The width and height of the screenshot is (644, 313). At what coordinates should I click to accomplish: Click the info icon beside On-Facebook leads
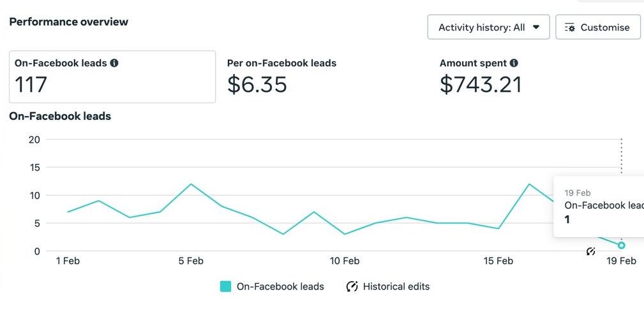pos(114,63)
